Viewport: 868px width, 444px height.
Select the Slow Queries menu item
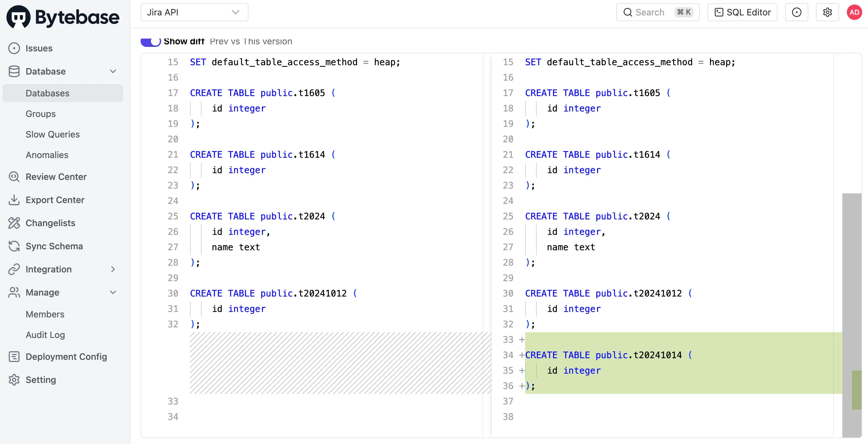coord(53,134)
